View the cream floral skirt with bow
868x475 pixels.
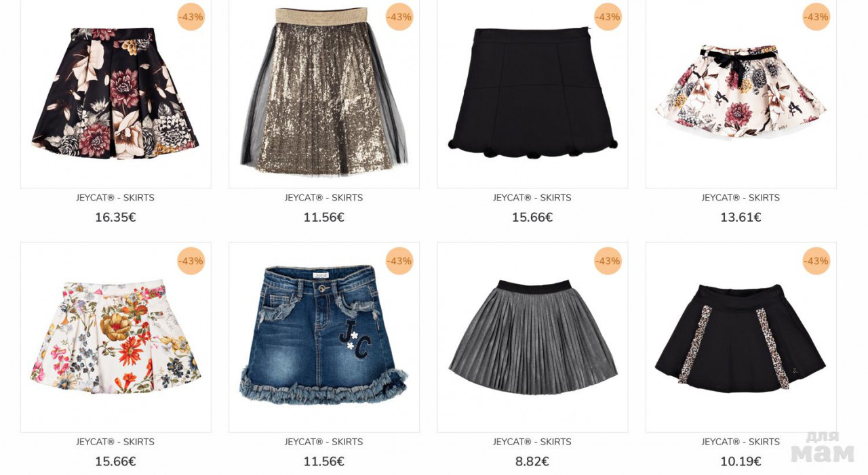[x=741, y=92]
